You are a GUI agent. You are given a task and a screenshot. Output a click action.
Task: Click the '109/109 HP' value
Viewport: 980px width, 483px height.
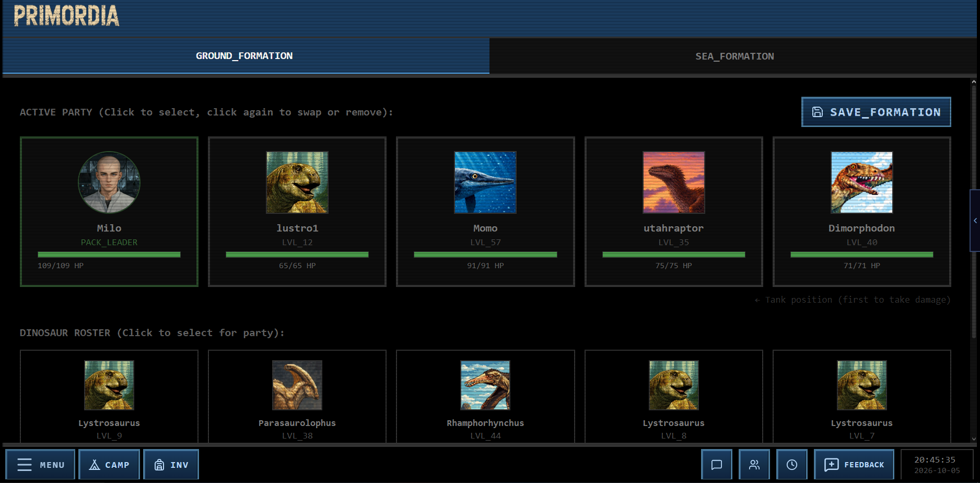tap(61, 266)
